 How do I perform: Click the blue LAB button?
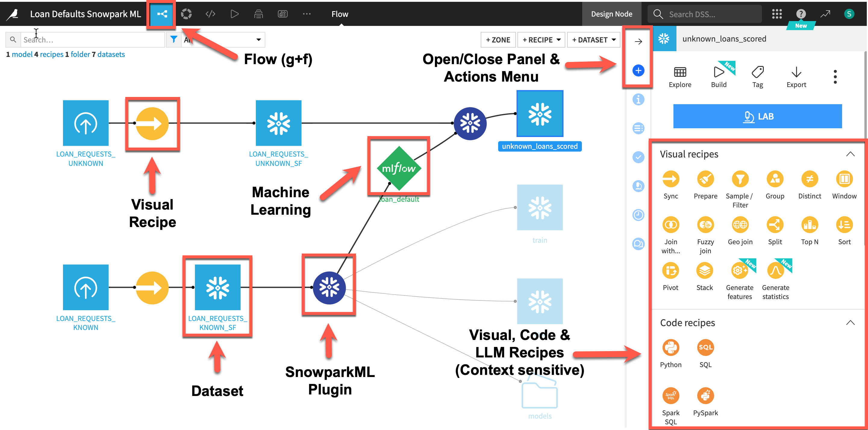757,117
